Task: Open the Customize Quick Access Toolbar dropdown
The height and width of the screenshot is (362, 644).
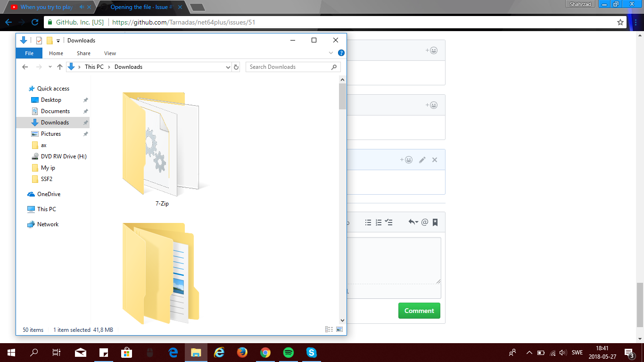Action: point(58,41)
